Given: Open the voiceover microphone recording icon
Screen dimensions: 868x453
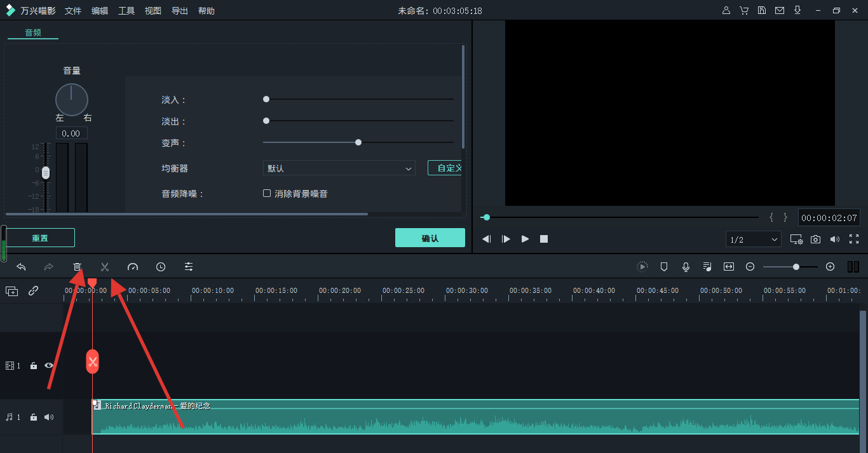Looking at the screenshot, I should (686, 267).
